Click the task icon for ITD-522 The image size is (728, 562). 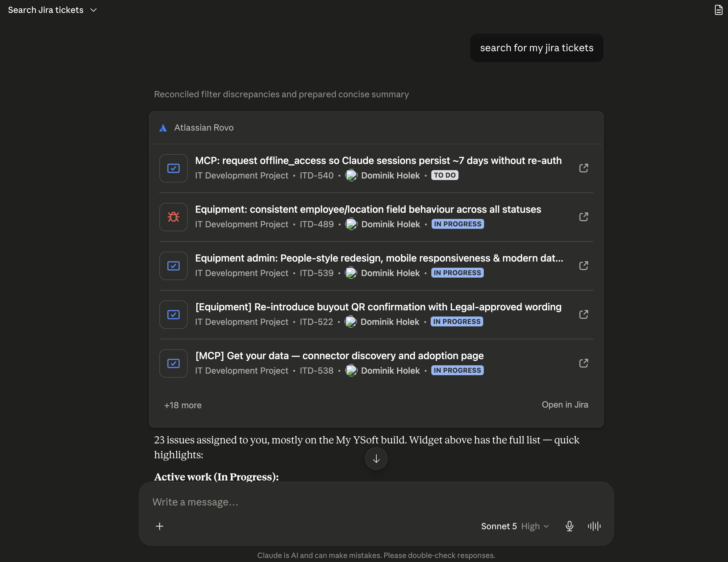tap(173, 315)
